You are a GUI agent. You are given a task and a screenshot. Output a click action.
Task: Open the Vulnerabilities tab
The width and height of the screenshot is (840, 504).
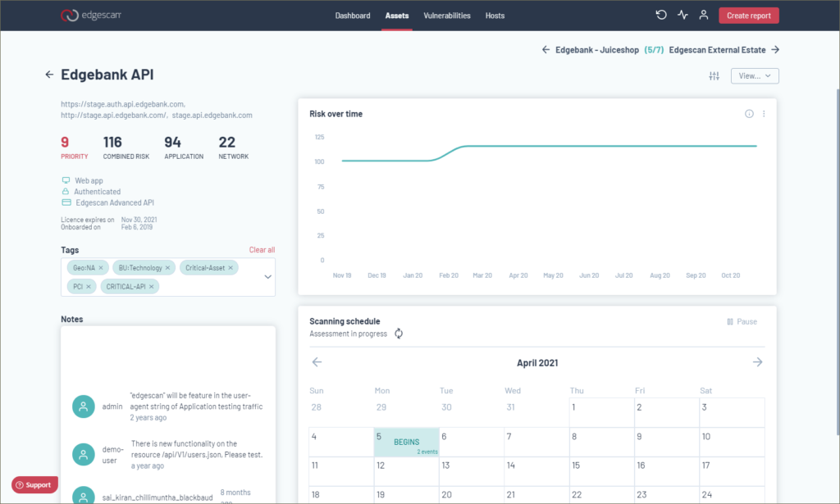tap(447, 16)
